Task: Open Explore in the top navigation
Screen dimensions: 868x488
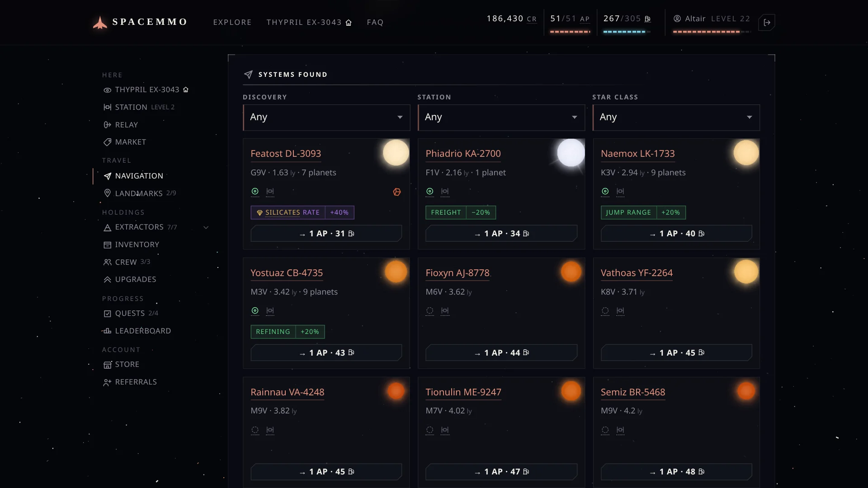Action: (x=232, y=23)
